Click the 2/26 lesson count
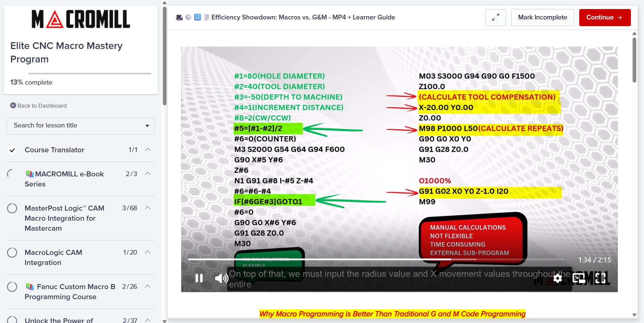The width and height of the screenshot is (644, 323). click(130, 286)
